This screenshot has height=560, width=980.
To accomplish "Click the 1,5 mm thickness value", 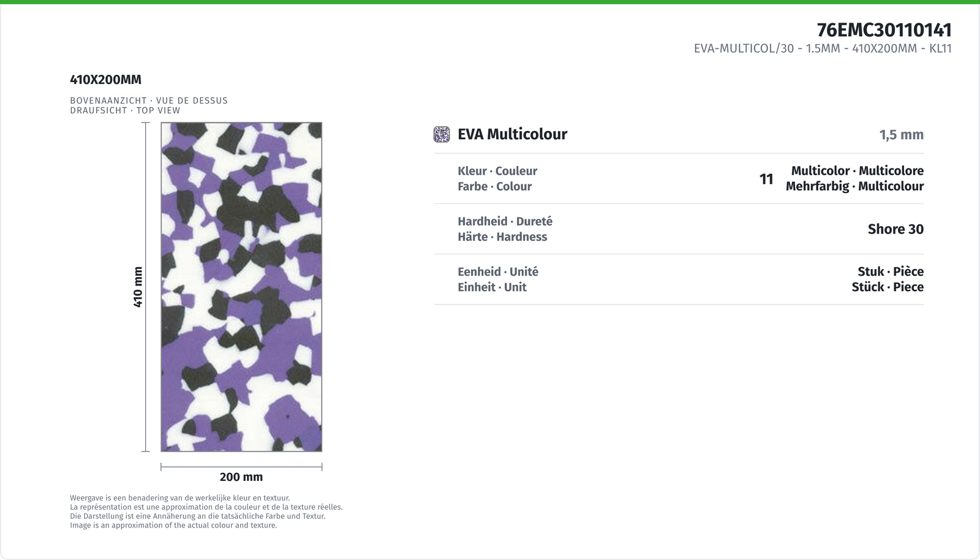I will [x=901, y=135].
